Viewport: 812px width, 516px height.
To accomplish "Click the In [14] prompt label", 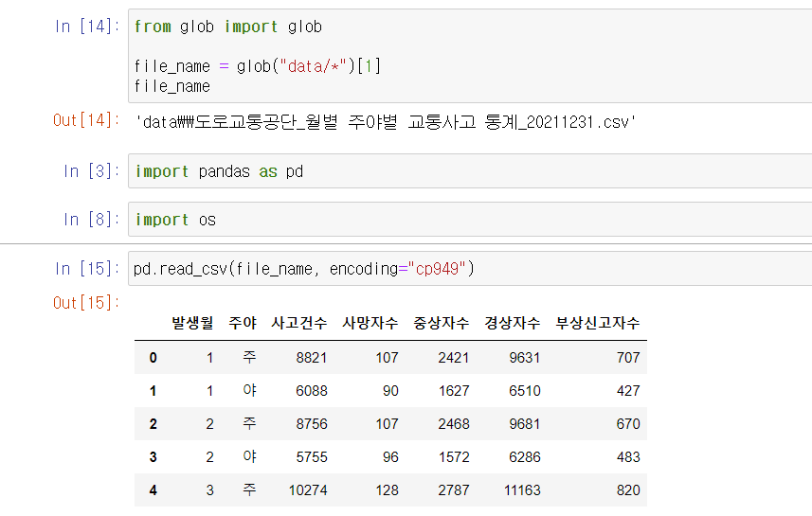I will [x=87, y=27].
